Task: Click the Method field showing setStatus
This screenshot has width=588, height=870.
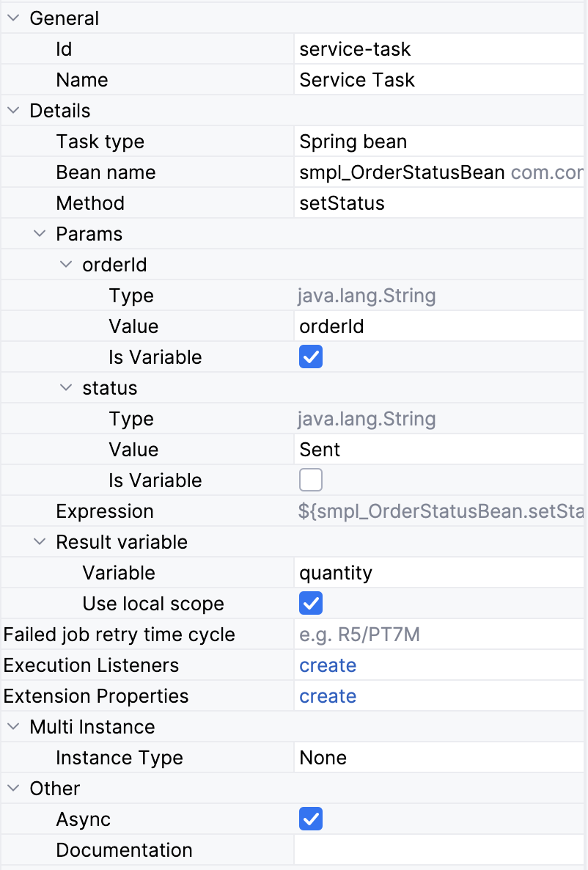Action: 440,203
